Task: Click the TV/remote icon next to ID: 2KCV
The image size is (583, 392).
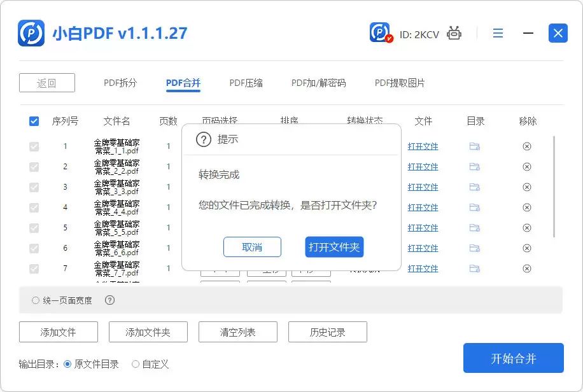Action: (x=454, y=33)
